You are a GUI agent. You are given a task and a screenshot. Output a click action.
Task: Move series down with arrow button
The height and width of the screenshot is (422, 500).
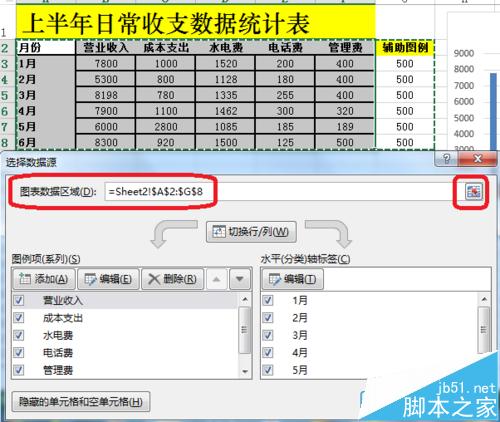pos(240,279)
